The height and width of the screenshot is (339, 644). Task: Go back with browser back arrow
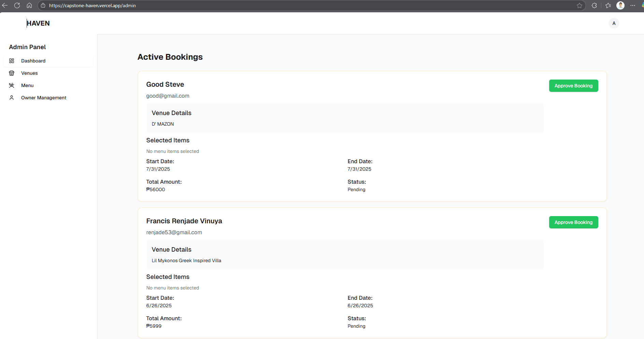click(5, 5)
